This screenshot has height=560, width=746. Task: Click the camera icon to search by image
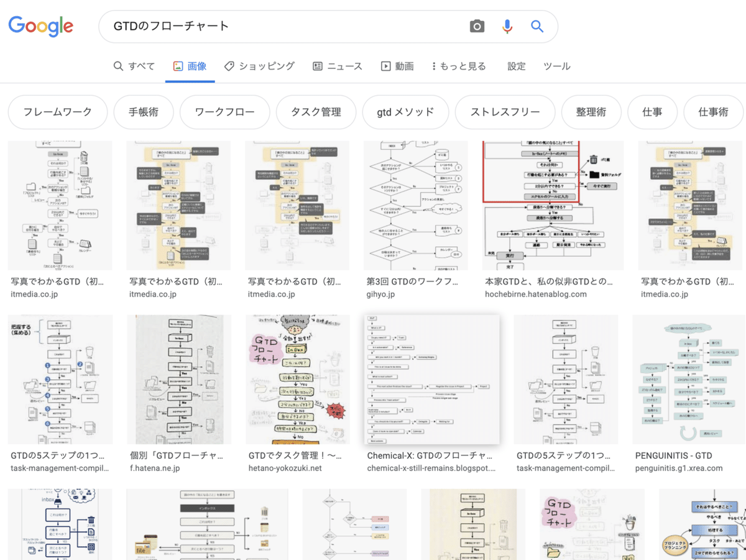coord(477,26)
